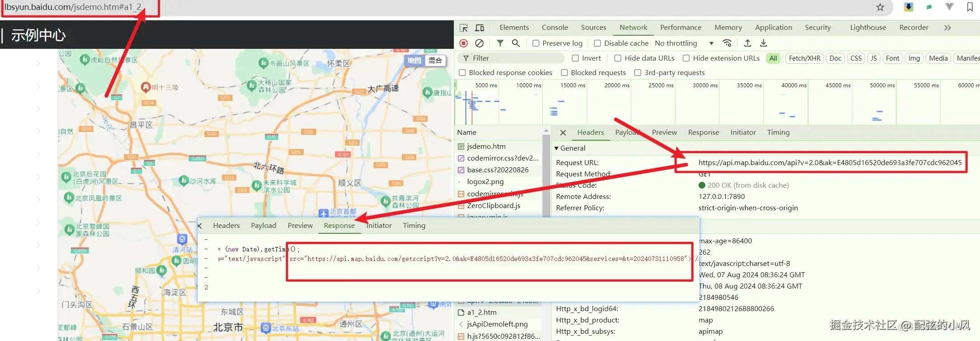Screen dimensions: 980x341
Task: Select ZeroClipboard.js request
Action: 498,205
